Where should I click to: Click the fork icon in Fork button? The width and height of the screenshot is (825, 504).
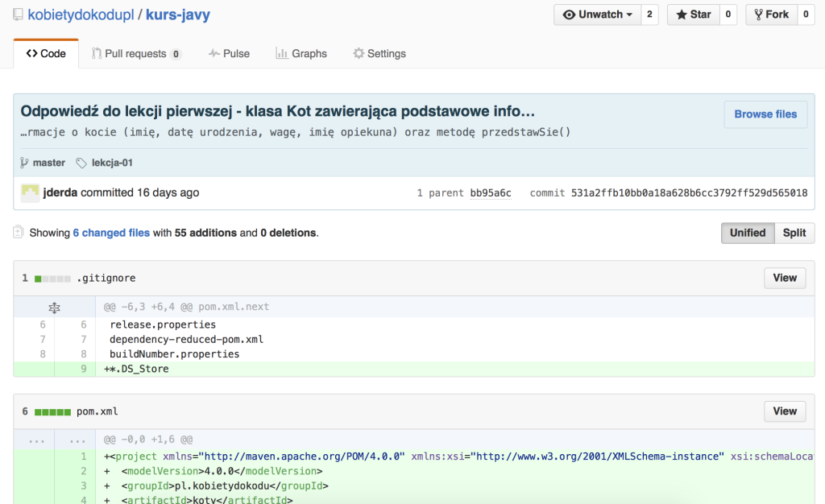(758, 14)
